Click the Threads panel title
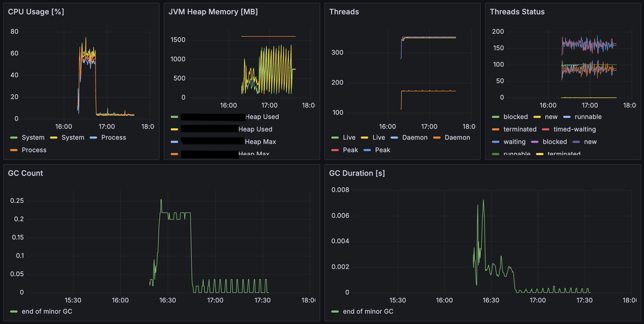Viewport: 644px width, 324px height. 344,12
